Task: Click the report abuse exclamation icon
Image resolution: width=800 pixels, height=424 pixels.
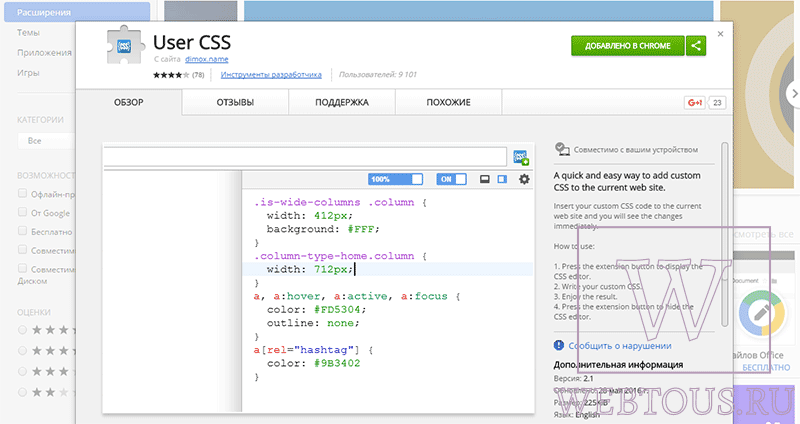Action: pyautogui.click(x=559, y=345)
